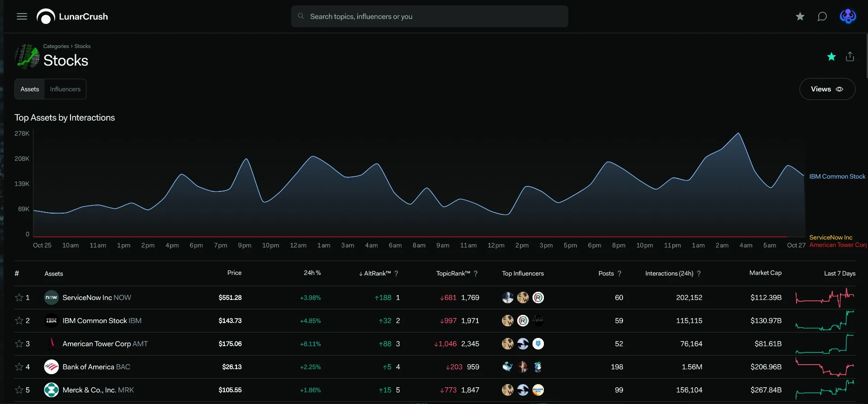
Task: Open the chat bubble icon
Action: (x=822, y=17)
